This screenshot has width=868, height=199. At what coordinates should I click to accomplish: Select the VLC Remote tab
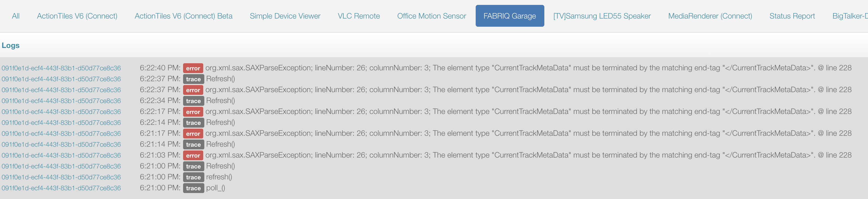click(x=359, y=16)
